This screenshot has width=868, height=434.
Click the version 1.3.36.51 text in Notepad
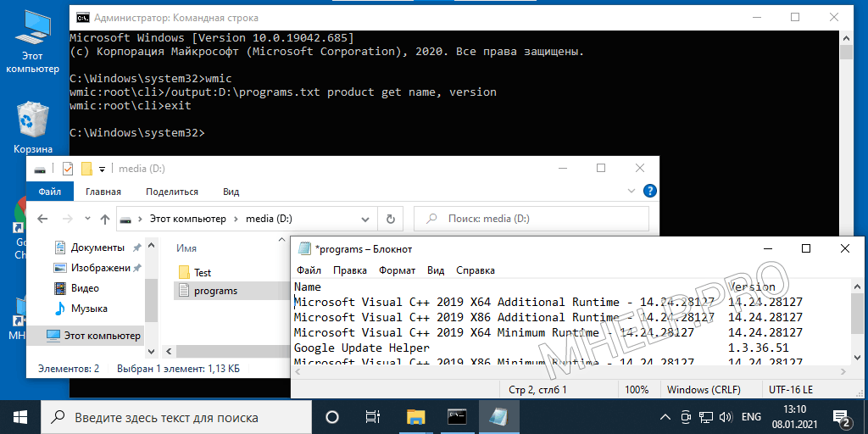coord(759,348)
